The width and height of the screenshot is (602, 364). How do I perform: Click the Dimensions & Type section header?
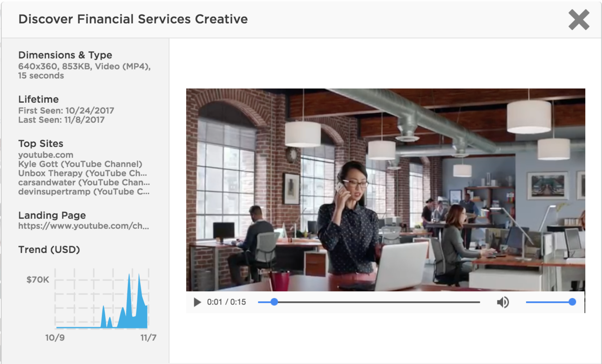(66, 55)
